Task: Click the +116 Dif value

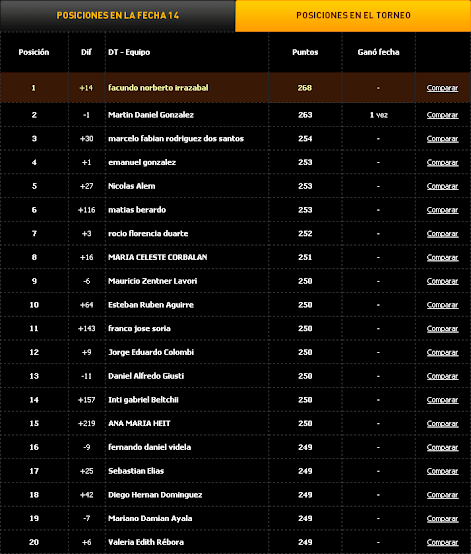Action: click(87, 210)
